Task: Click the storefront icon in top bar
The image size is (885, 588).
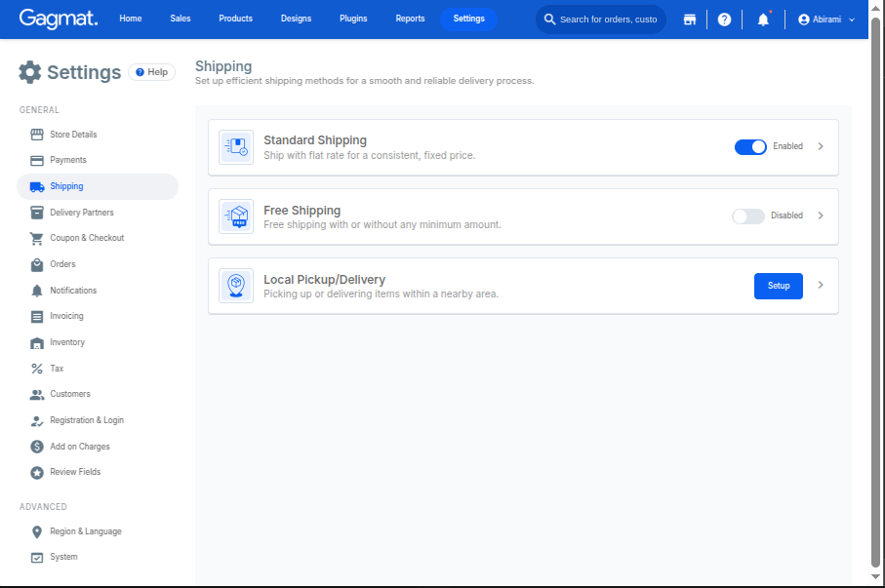Action: [689, 20]
